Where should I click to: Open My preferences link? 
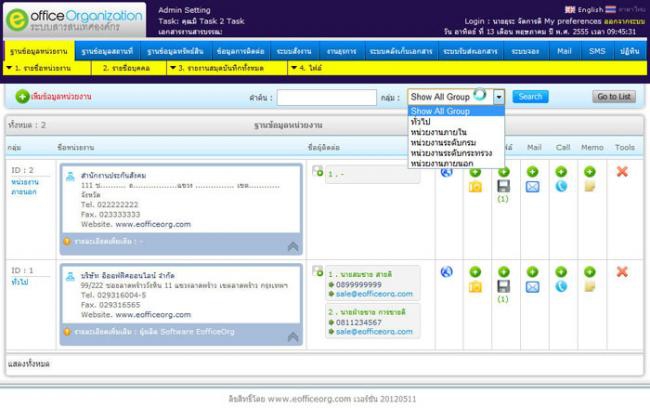pos(572,21)
